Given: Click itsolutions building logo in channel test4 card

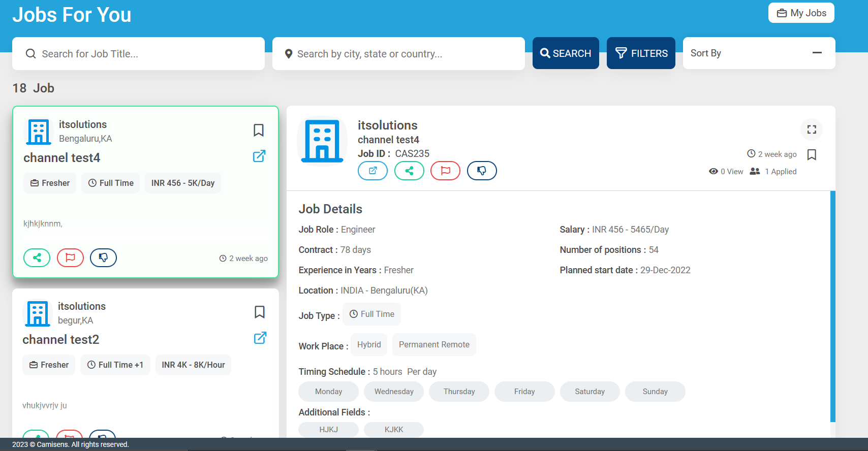Looking at the screenshot, I should (39, 132).
